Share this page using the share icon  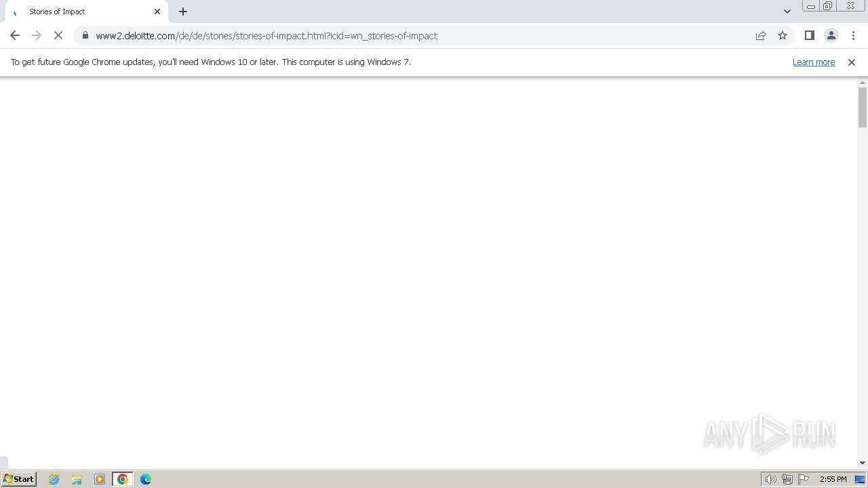point(761,35)
